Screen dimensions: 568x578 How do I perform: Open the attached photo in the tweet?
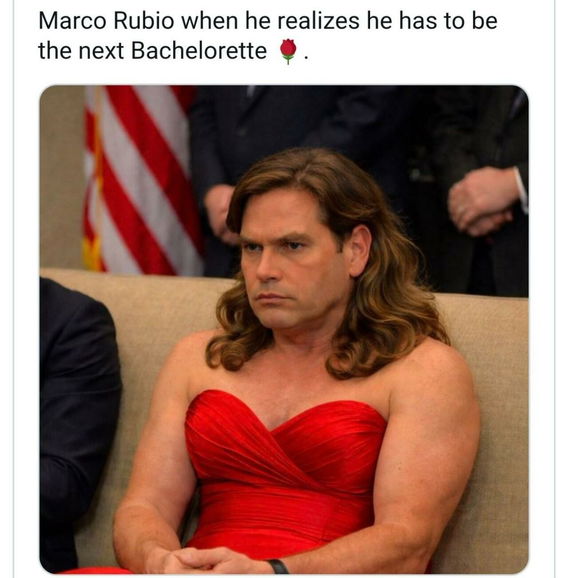click(284, 329)
